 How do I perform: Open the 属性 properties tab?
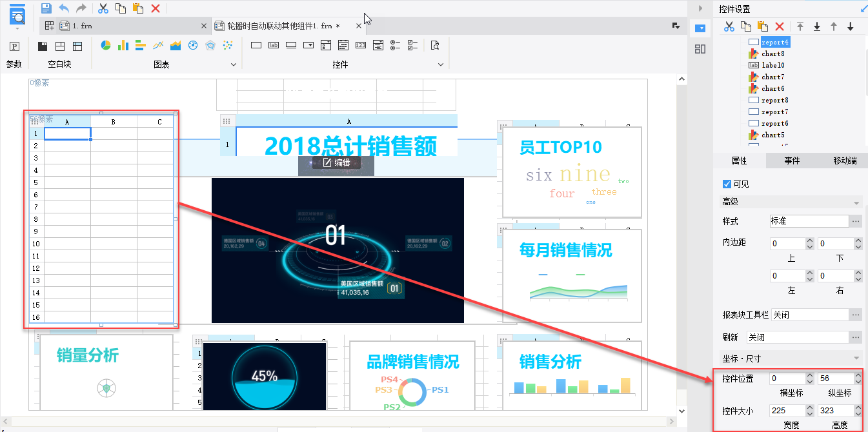point(739,161)
